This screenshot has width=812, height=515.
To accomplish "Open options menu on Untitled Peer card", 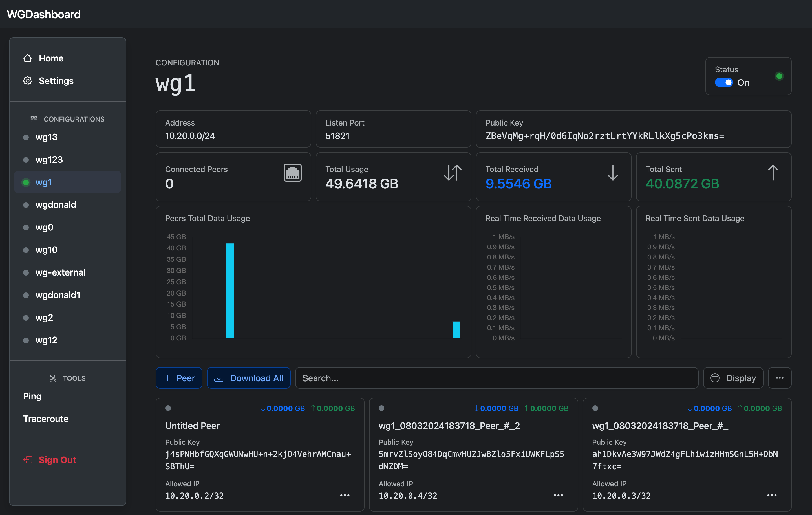I will [x=345, y=495].
